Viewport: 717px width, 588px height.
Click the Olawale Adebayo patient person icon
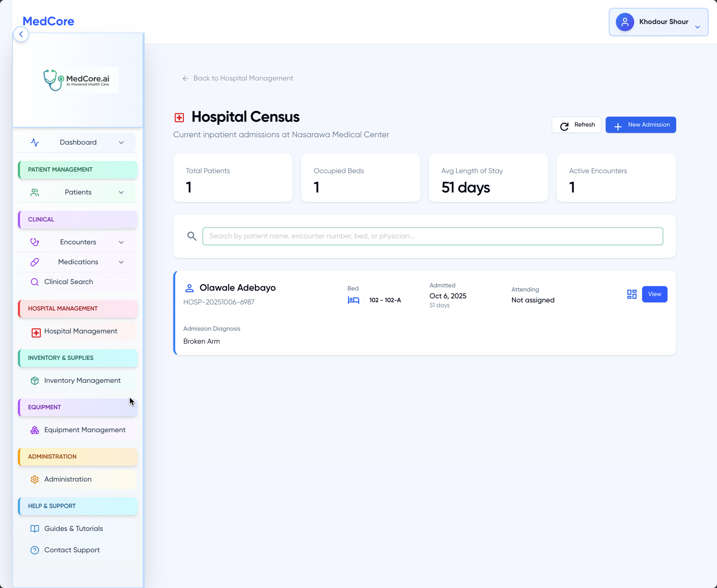pyautogui.click(x=190, y=288)
